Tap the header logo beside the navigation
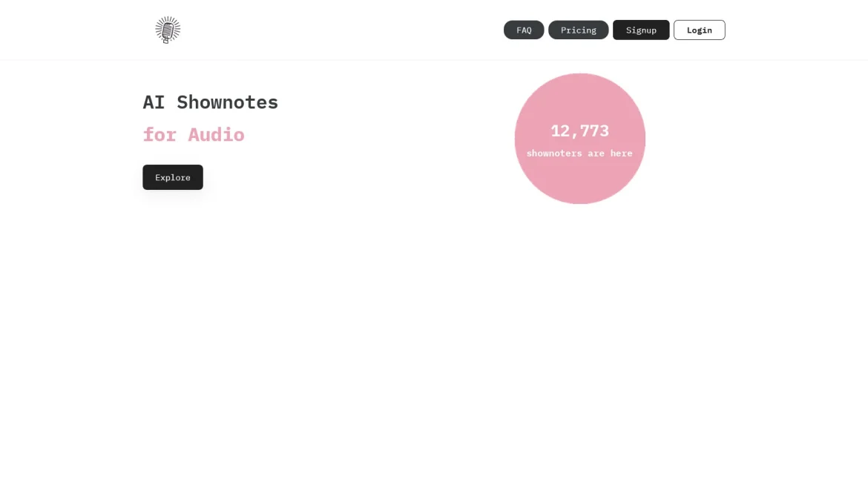The image size is (868, 482). tap(168, 30)
